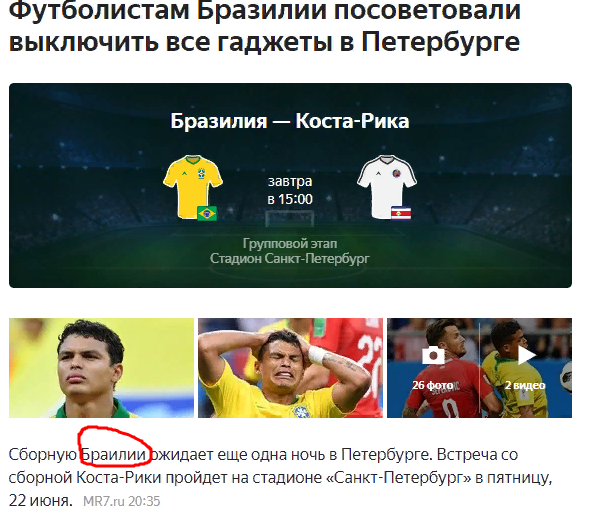Click the Costa Rica flag badge
This screenshot has width=606, height=528.
[401, 213]
